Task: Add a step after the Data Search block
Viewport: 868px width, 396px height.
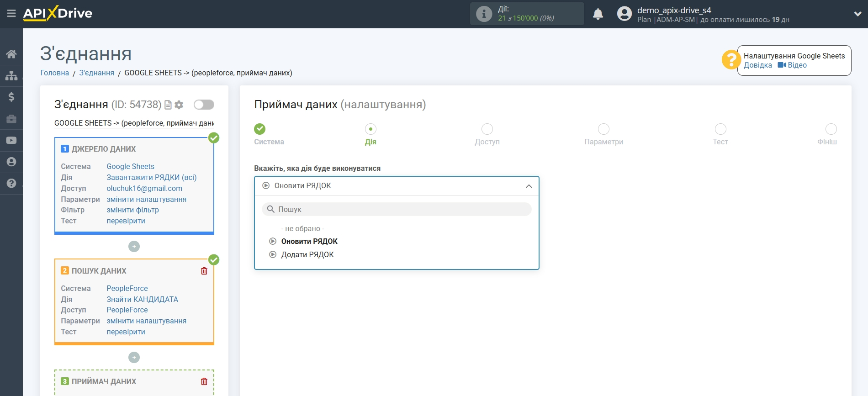Action: click(134, 357)
